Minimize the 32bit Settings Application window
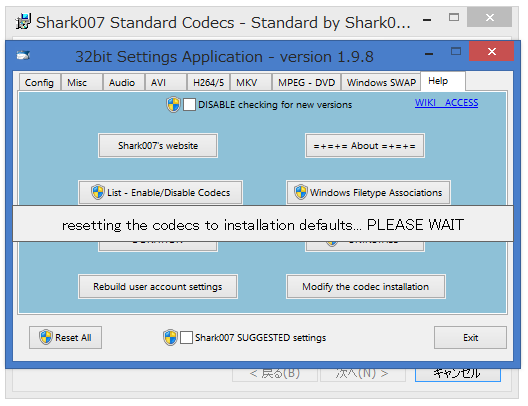The image size is (528, 406). coord(429,54)
